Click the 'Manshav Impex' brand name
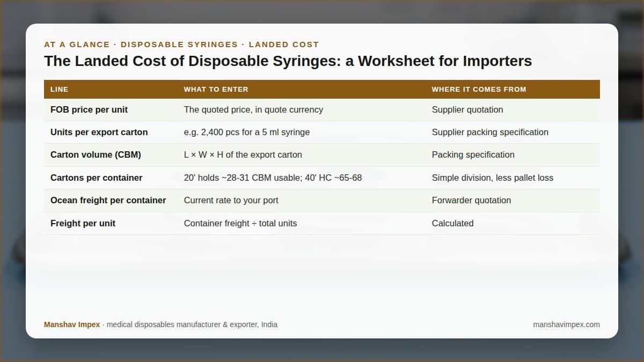 [x=72, y=324]
